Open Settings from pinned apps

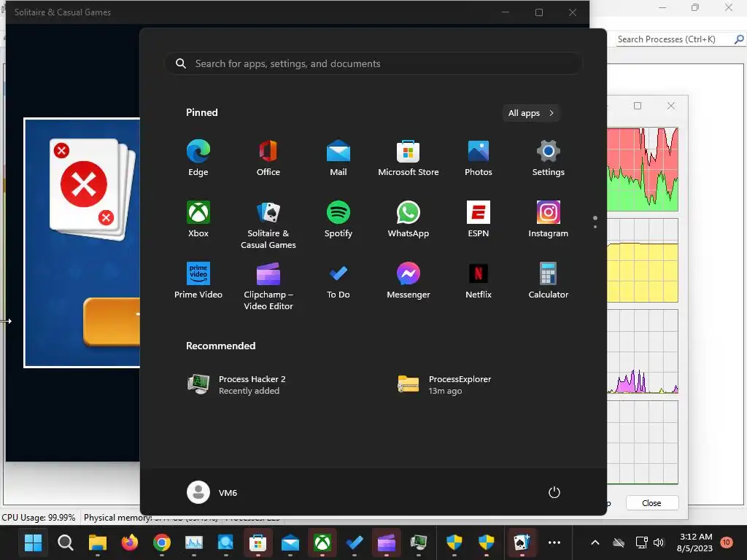tap(549, 158)
